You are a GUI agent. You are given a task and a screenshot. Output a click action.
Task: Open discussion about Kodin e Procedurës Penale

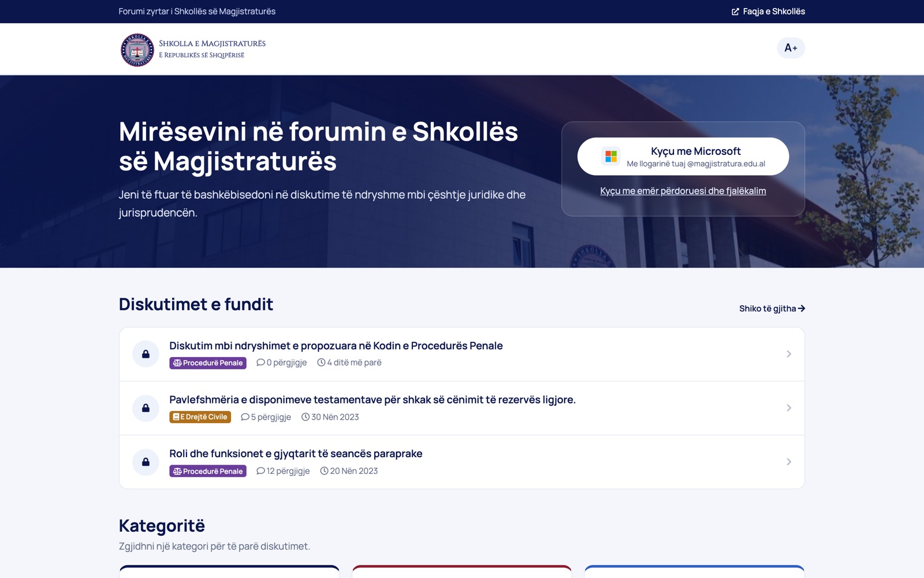(336, 346)
